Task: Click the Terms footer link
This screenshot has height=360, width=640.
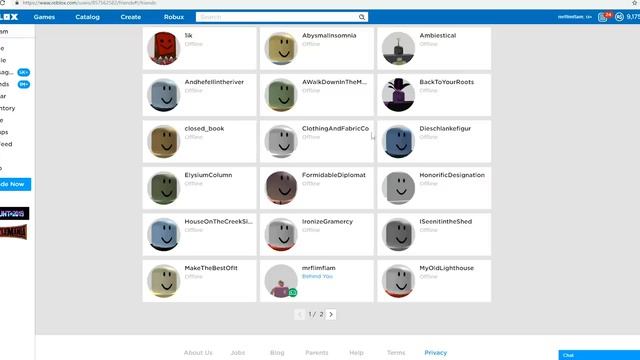Action: click(396, 353)
